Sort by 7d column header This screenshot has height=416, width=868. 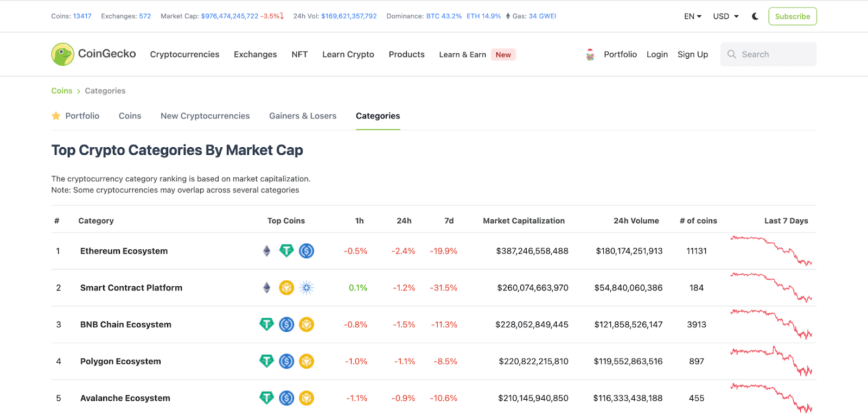coord(449,220)
